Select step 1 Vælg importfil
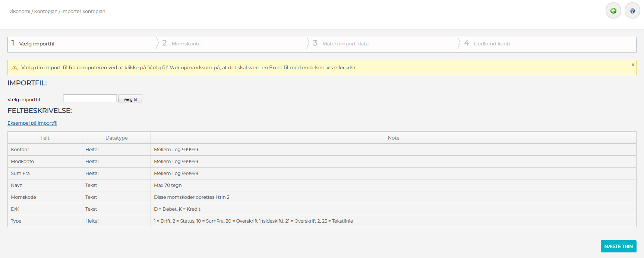 [37, 44]
